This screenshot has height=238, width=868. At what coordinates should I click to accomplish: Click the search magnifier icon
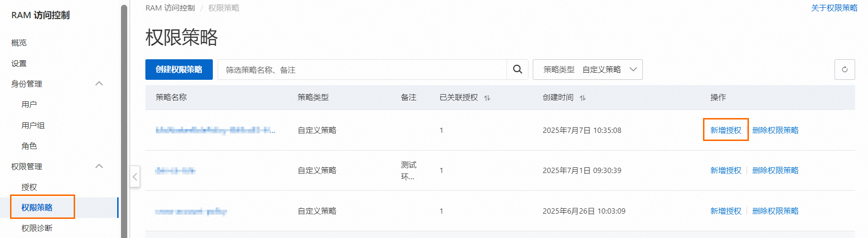pyautogui.click(x=517, y=69)
